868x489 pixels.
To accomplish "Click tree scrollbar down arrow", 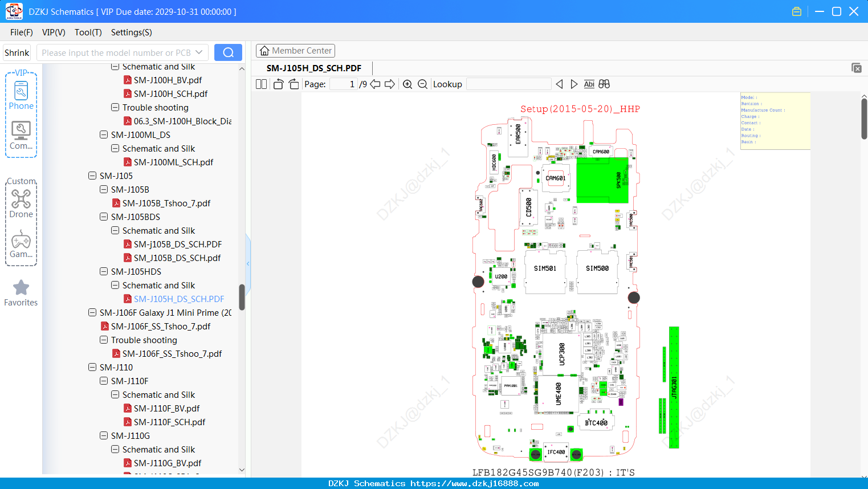I will click(x=242, y=470).
